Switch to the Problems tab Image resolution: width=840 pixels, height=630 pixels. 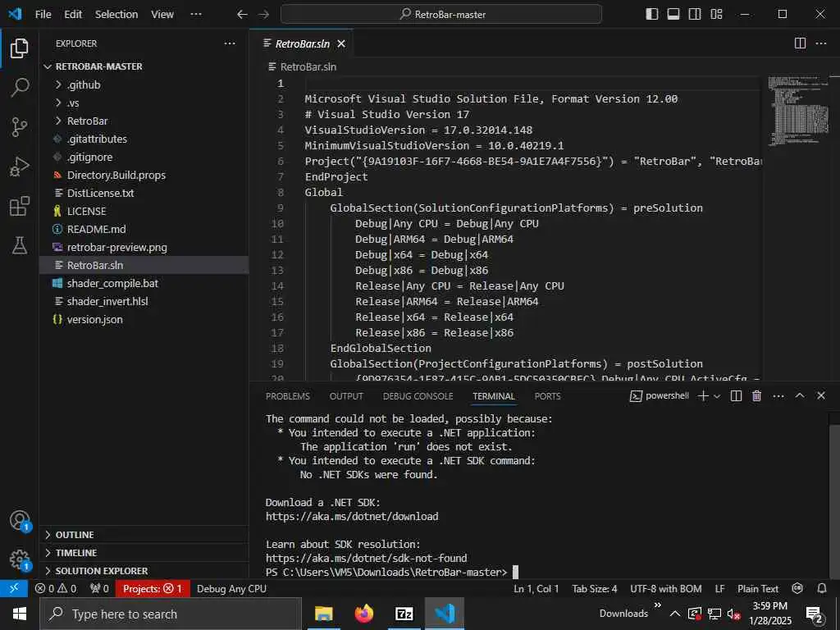[288, 396]
